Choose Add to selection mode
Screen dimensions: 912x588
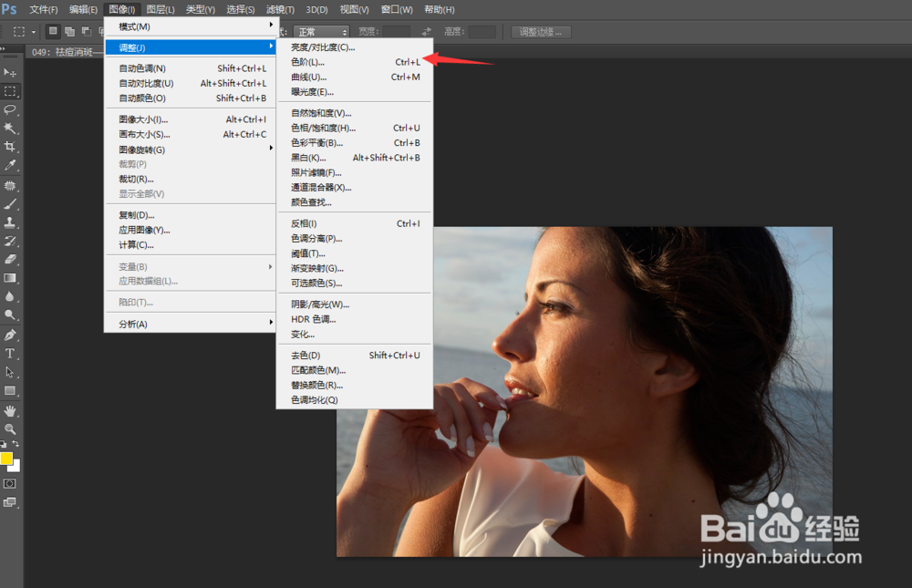[70, 31]
